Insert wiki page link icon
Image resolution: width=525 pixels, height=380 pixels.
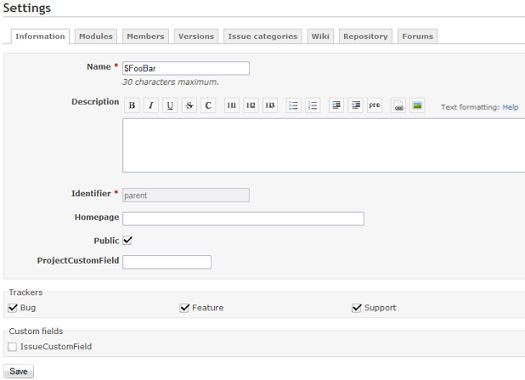[x=398, y=105]
